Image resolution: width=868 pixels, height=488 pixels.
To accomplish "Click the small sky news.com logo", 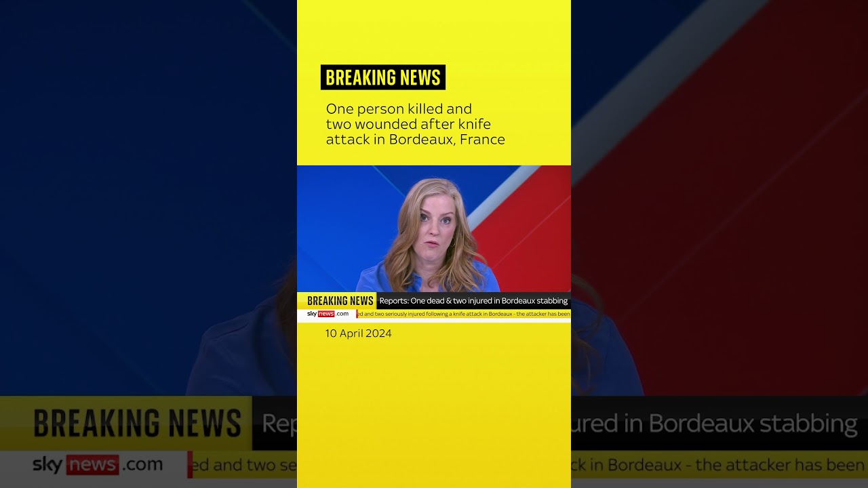I will pos(328,314).
